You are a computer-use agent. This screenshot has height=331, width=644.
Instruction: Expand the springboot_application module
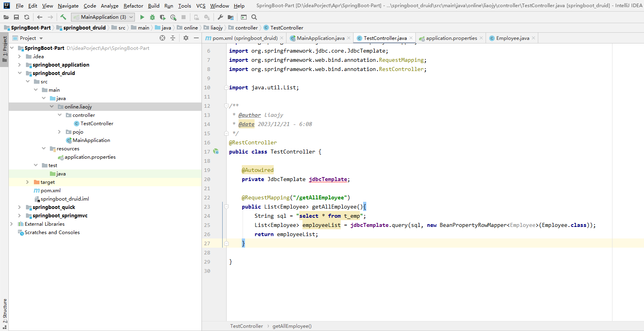20,65
